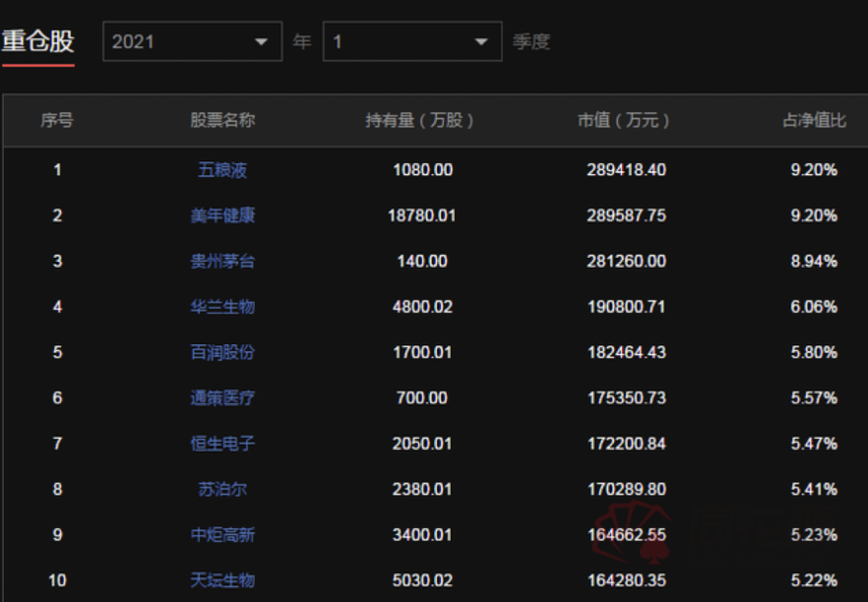The height and width of the screenshot is (602, 868).
Task: Select the 5.41% net value ratio
Action: 813,489
